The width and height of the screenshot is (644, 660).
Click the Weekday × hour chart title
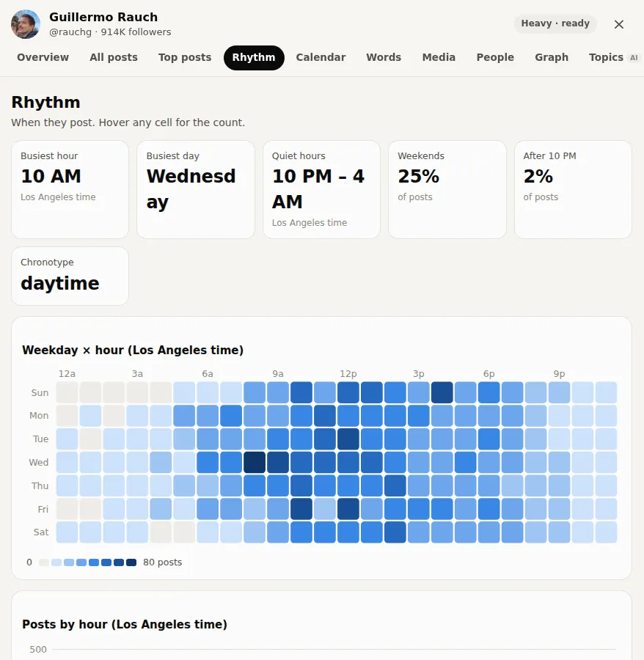coord(133,351)
